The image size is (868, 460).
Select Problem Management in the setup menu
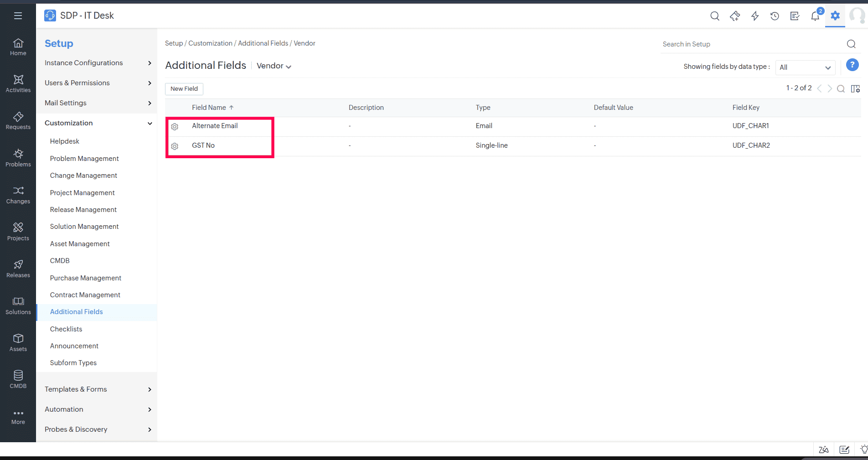coord(84,159)
